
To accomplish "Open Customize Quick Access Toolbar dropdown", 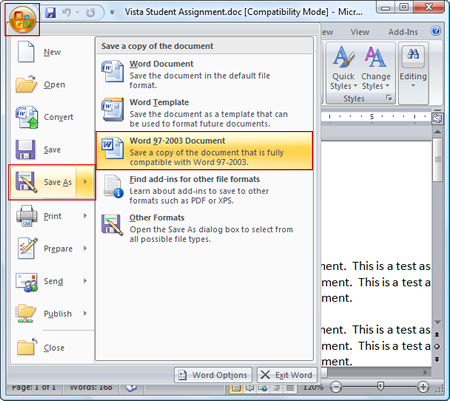I will (x=112, y=13).
